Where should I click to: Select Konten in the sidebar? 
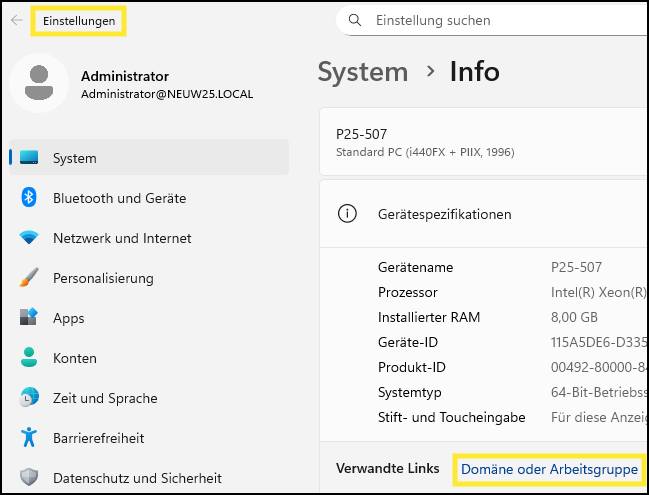coord(149,358)
